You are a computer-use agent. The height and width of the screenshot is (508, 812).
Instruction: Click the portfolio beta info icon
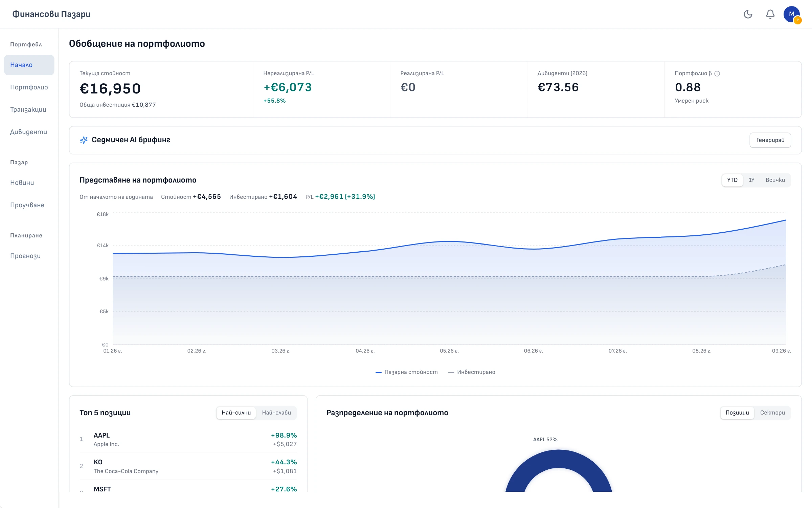(717, 73)
